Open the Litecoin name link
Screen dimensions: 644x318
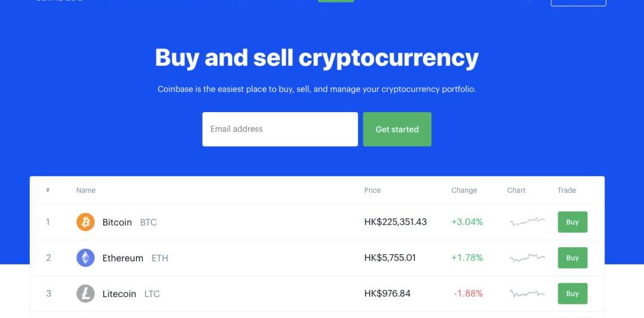click(119, 294)
